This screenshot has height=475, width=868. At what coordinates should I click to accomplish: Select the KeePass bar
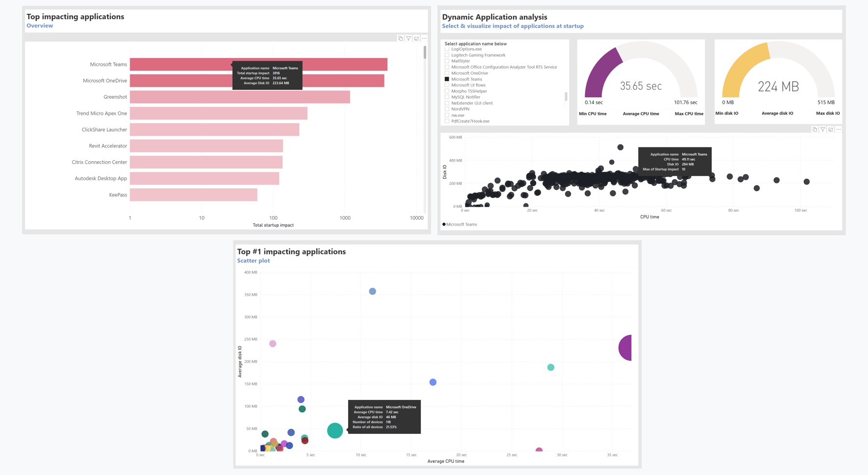tap(193, 195)
